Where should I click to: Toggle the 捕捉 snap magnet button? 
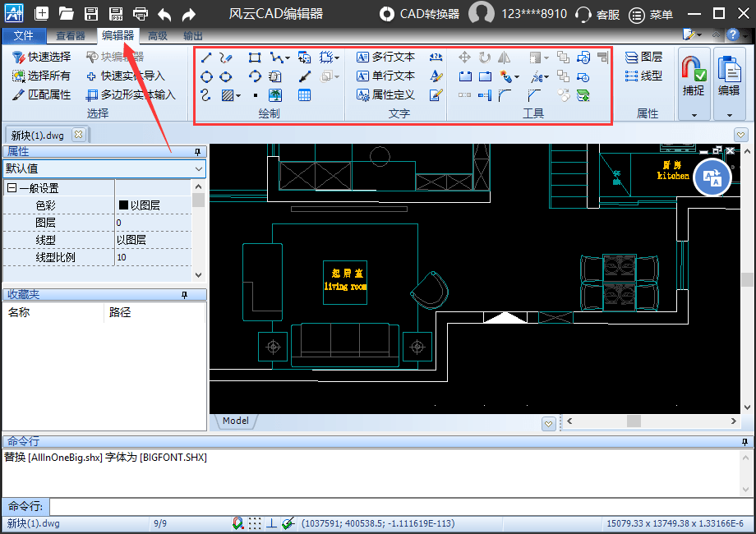(x=694, y=78)
